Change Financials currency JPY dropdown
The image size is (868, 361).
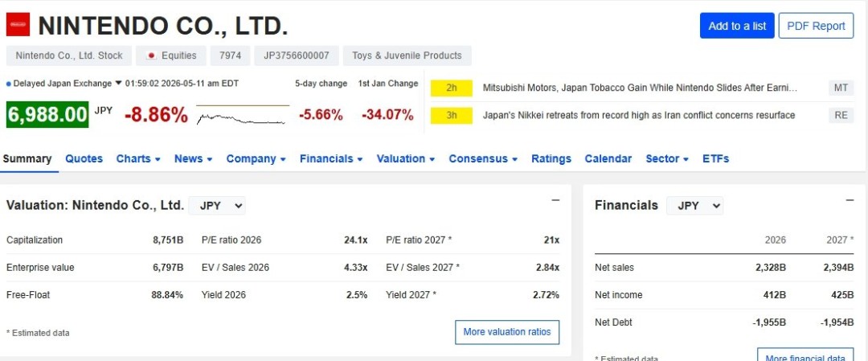694,205
